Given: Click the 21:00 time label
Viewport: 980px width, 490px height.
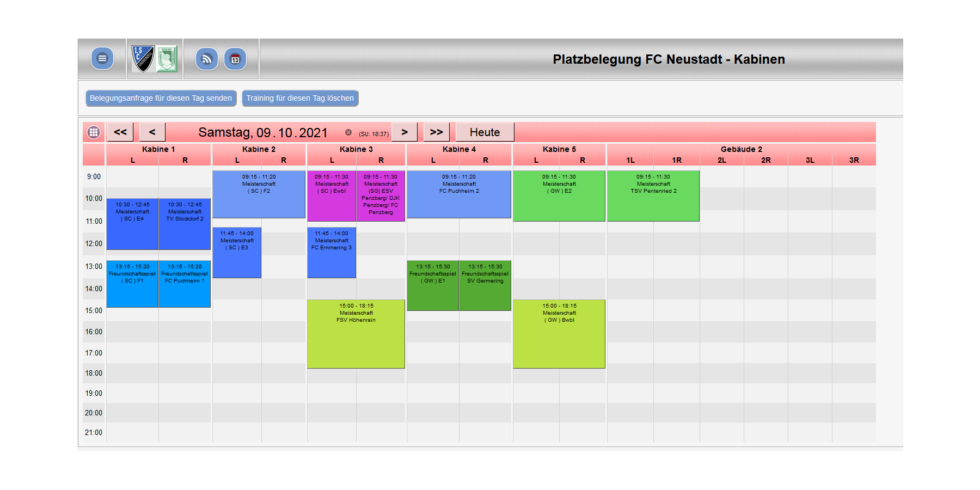Looking at the screenshot, I should tap(94, 432).
